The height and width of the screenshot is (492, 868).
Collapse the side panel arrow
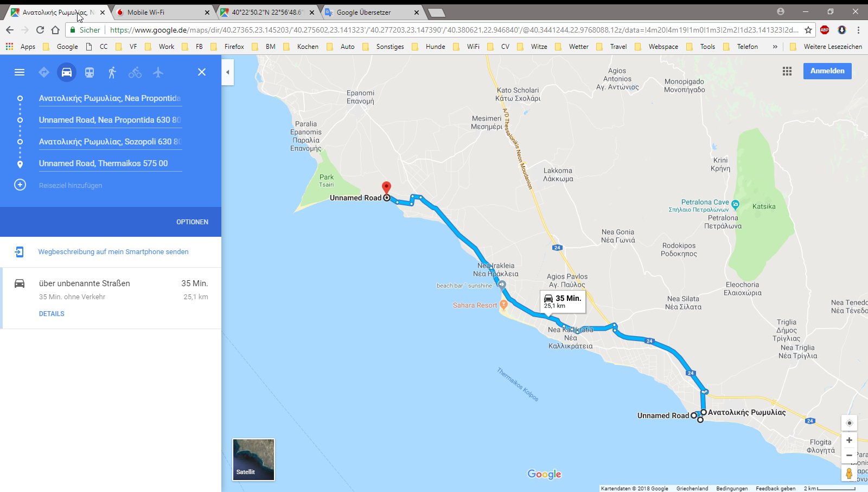[228, 72]
